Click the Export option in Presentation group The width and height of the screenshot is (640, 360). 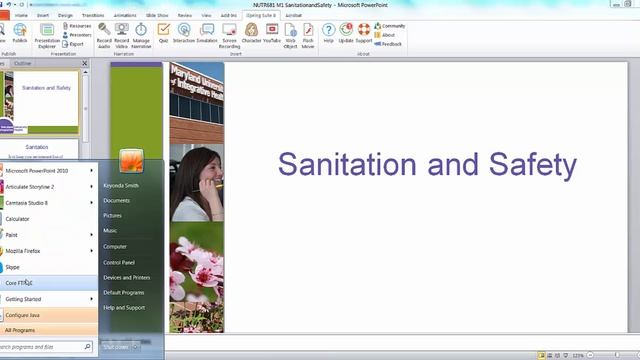[73, 44]
